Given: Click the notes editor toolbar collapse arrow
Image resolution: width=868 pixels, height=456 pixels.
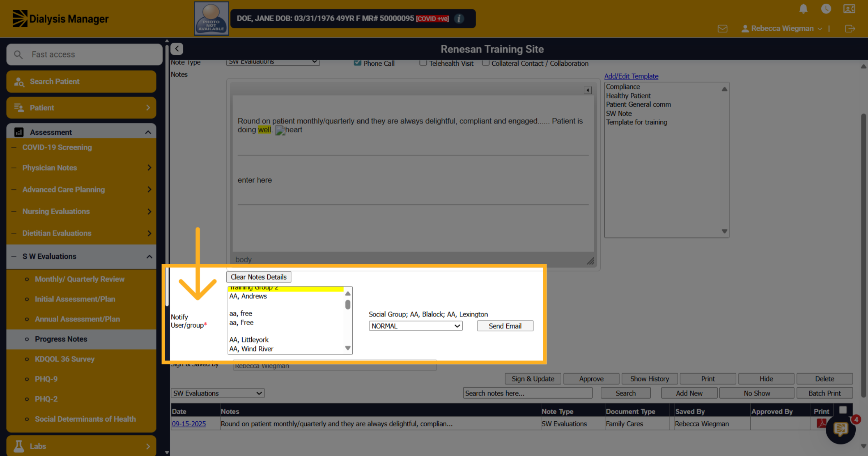Looking at the screenshot, I should point(588,90).
